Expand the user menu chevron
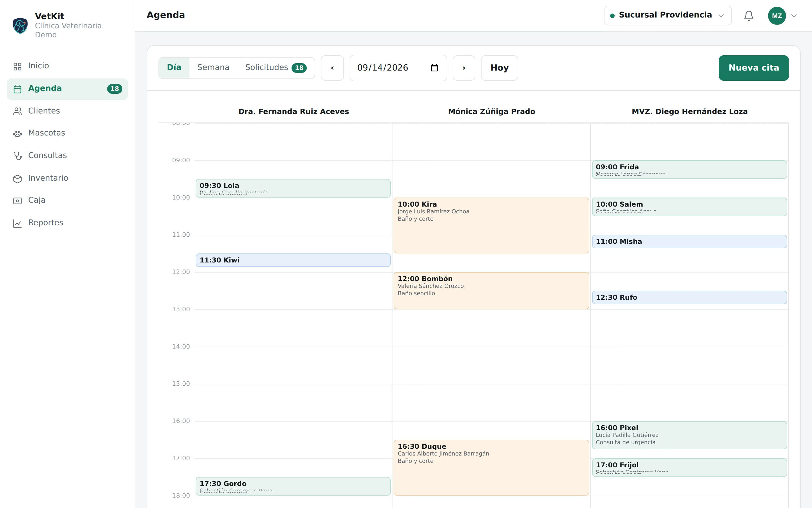Image resolution: width=812 pixels, height=508 pixels. [794, 16]
